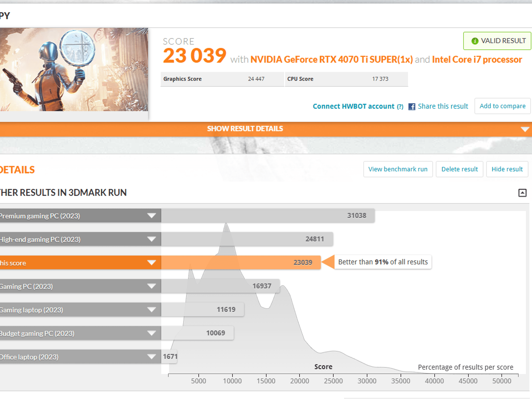Expand the Show Result Details bar arrow
Image resolution: width=532 pixels, height=399 pixels.
(x=525, y=129)
